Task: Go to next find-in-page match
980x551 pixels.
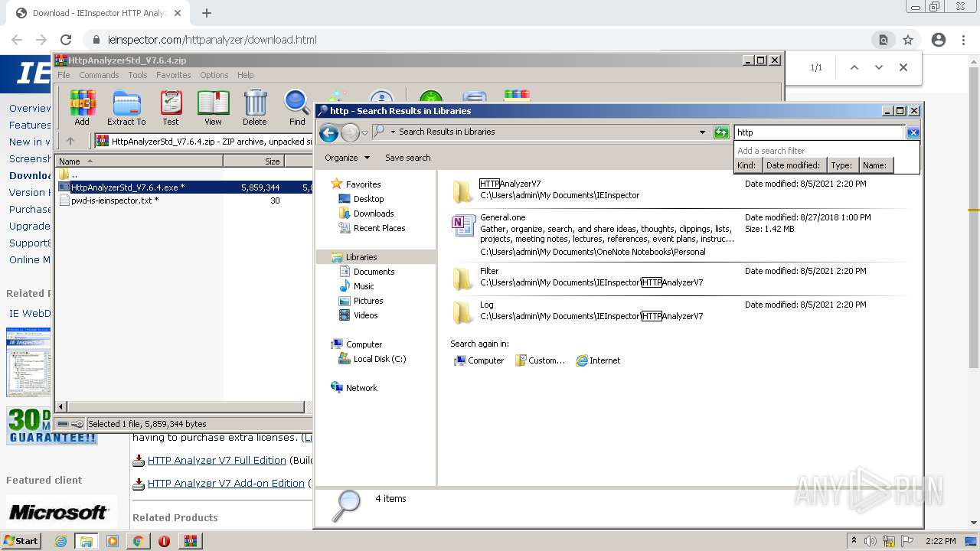Action: [x=879, y=67]
